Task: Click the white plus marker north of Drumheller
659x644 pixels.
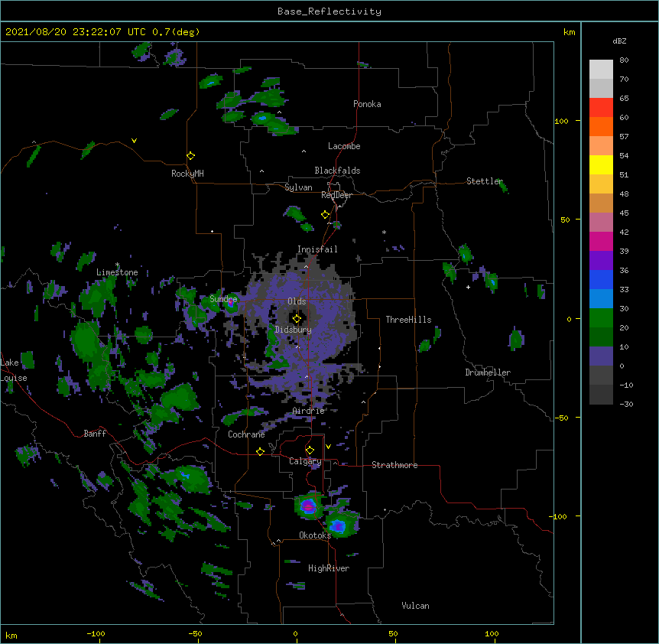Action: tap(468, 287)
